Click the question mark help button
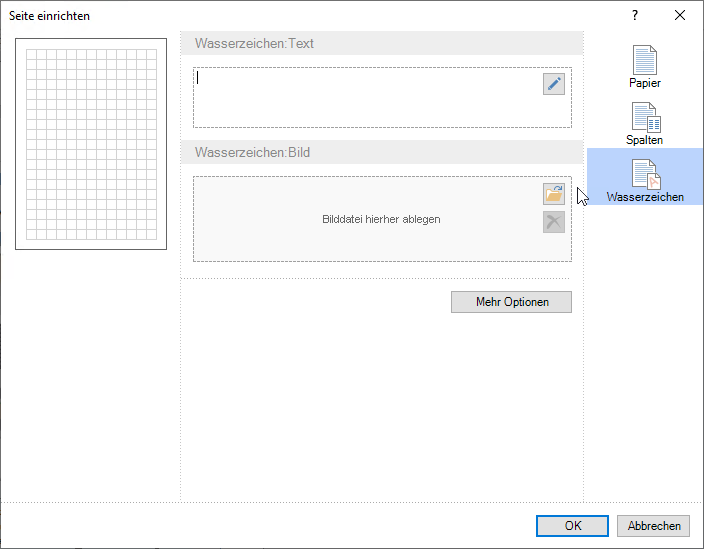704x549 pixels. [x=634, y=15]
